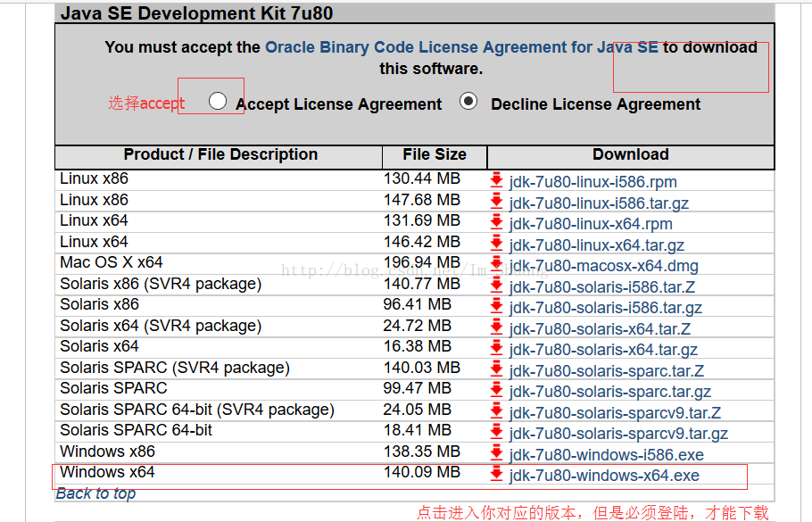Click the Solaris SPARC (SVR4 package) cell
The width and height of the screenshot is (812, 522).
coord(175,367)
